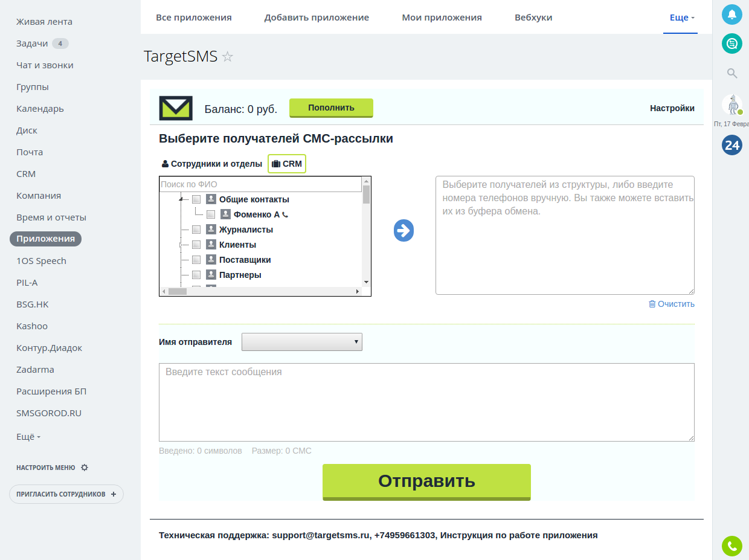Viewport: 749px width, 560px height.
Task: Add TargetSMS to favorites with star
Action: coord(228,57)
